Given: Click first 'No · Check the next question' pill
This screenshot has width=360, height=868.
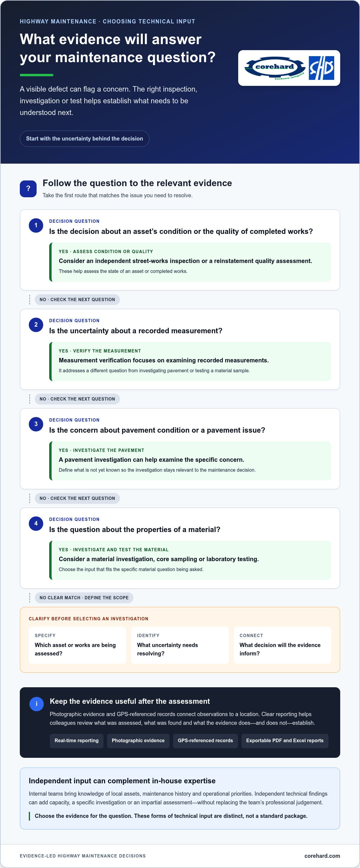Looking at the screenshot, I should coord(77,300).
